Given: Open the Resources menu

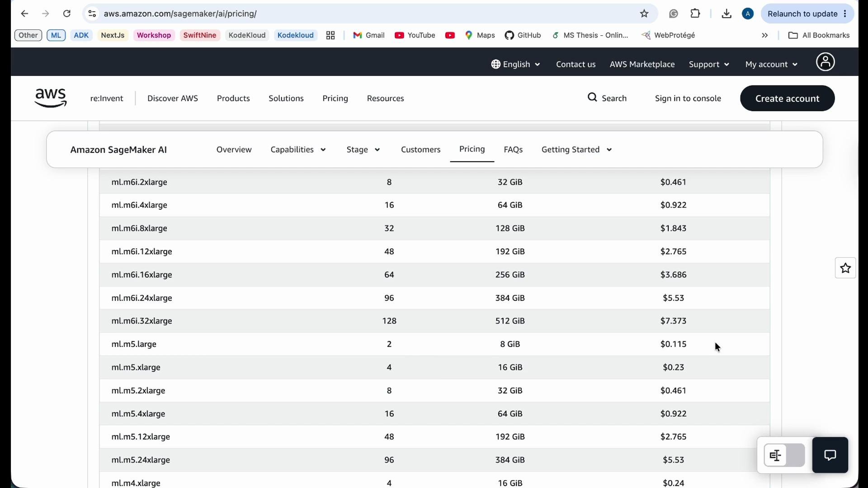Looking at the screenshot, I should [x=386, y=99].
